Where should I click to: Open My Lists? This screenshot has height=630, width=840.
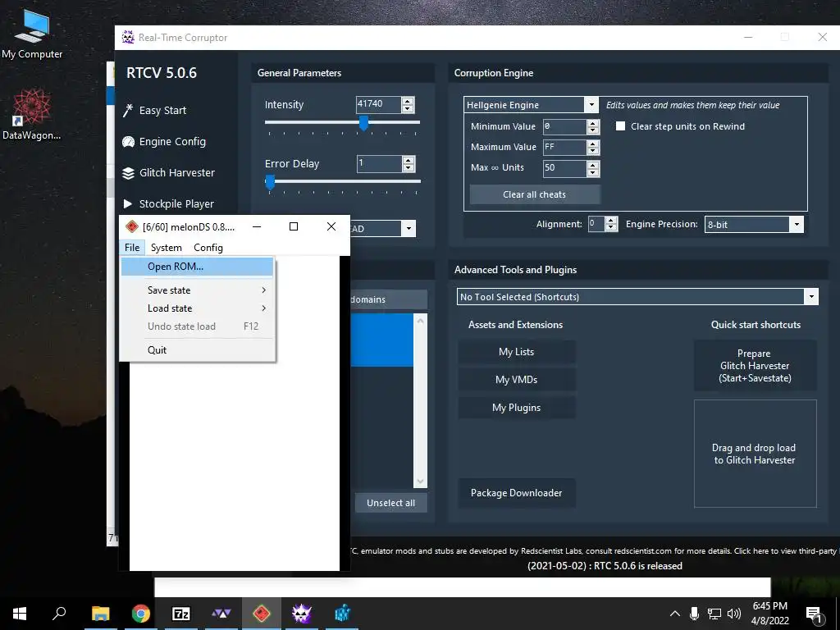517,352
